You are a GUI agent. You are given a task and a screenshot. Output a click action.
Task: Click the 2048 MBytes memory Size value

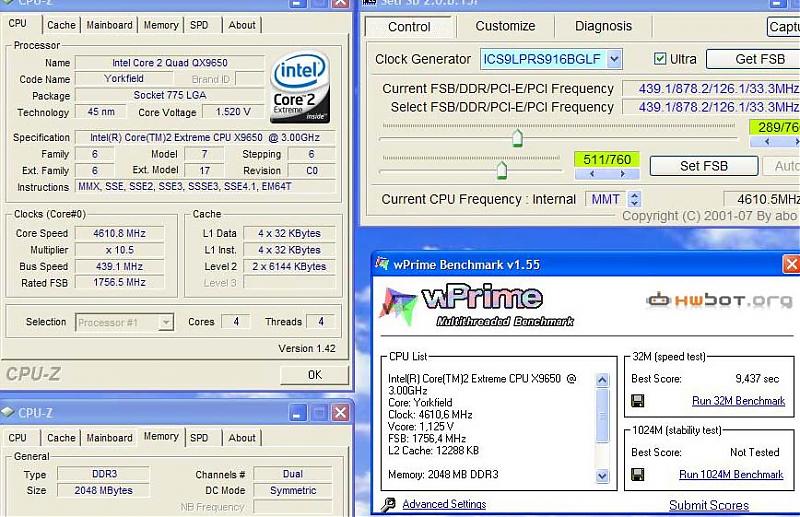[104, 490]
